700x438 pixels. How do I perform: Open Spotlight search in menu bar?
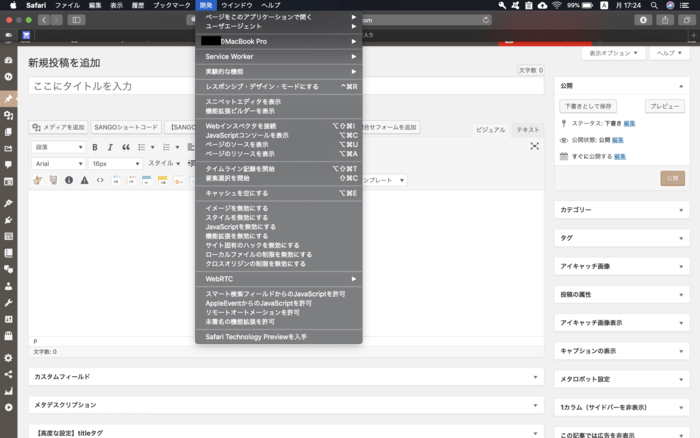point(654,5)
